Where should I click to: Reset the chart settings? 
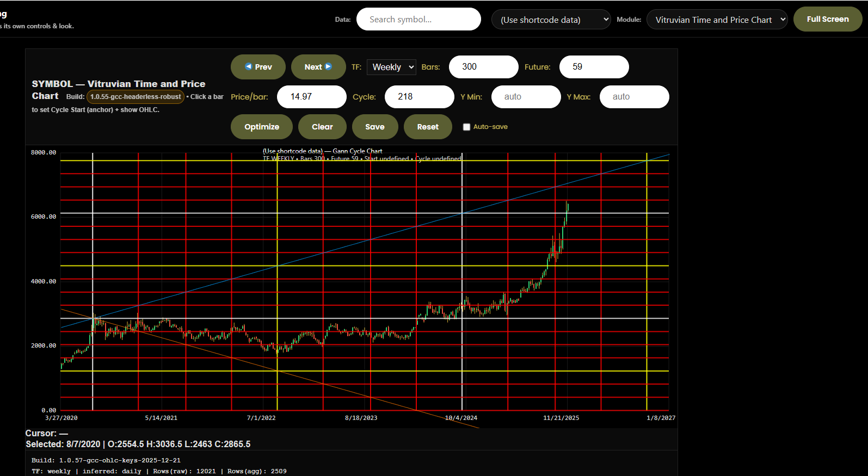(x=428, y=127)
